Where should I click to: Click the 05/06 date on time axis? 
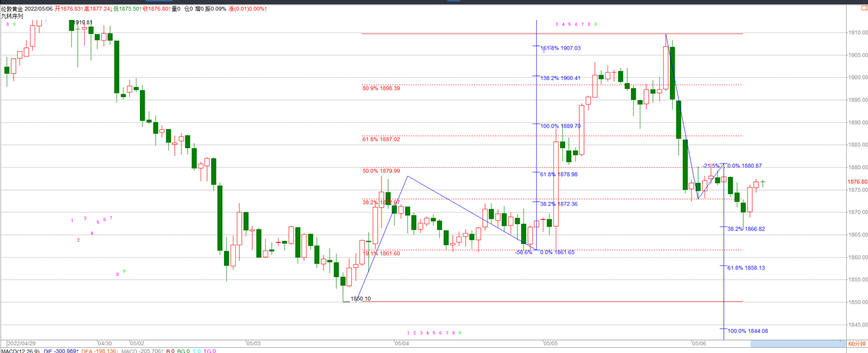(x=699, y=343)
